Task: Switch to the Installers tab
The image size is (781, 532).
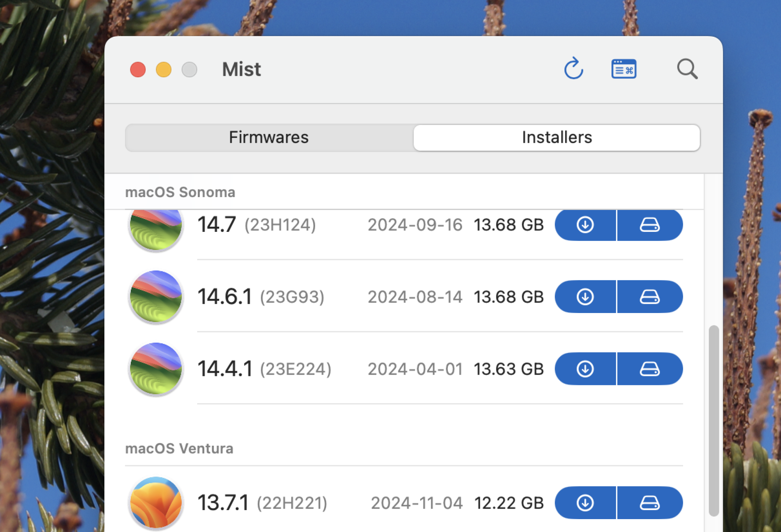Action: point(557,137)
